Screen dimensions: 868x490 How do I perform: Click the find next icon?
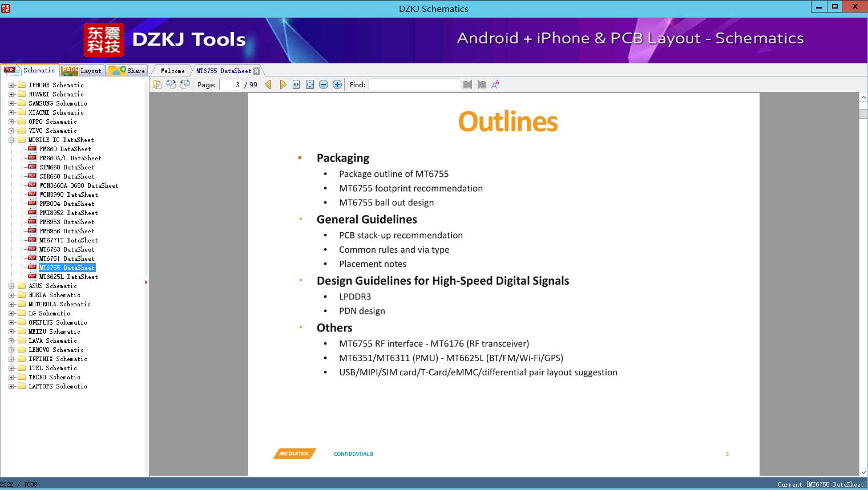(x=482, y=84)
